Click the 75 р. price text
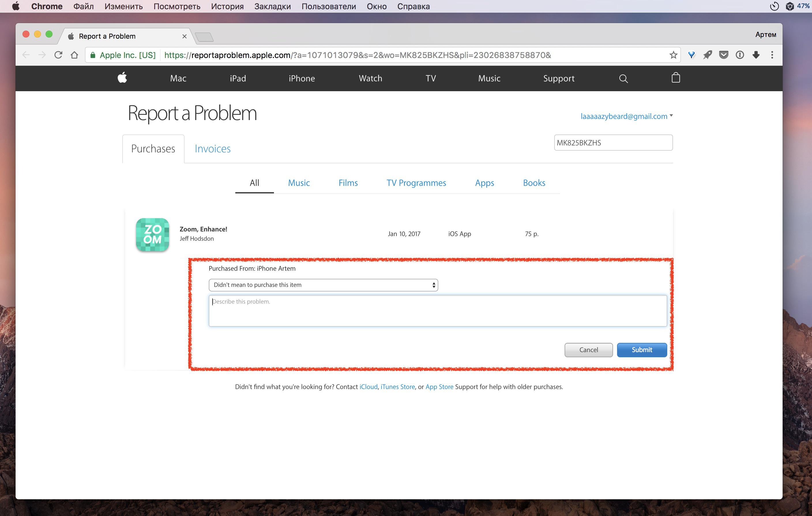812x516 pixels. click(x=531, y=234)
